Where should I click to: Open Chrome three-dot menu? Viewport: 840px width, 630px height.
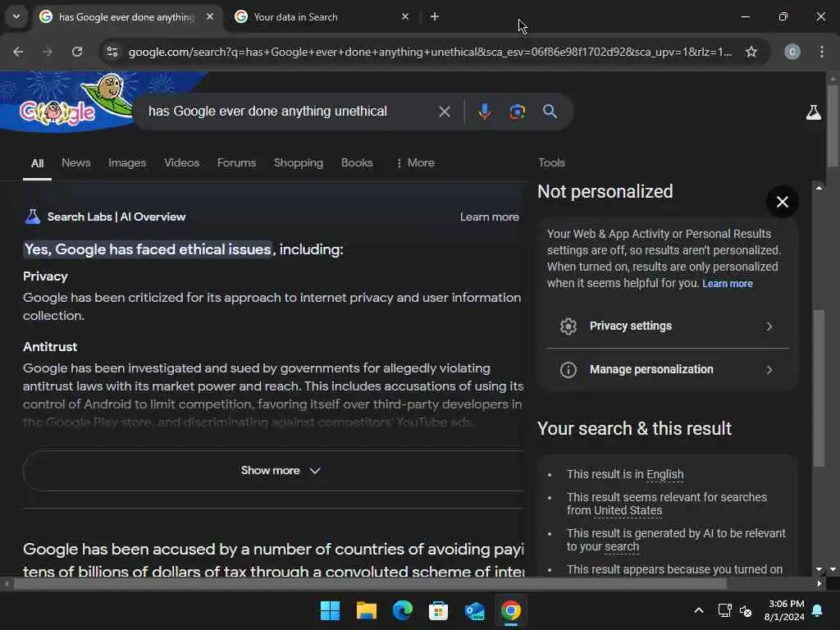coord(822,52)
